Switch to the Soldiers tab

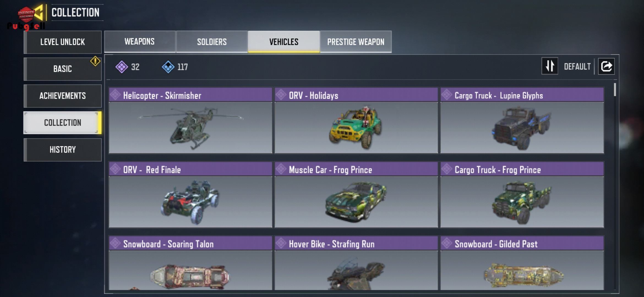click(212, 42)
